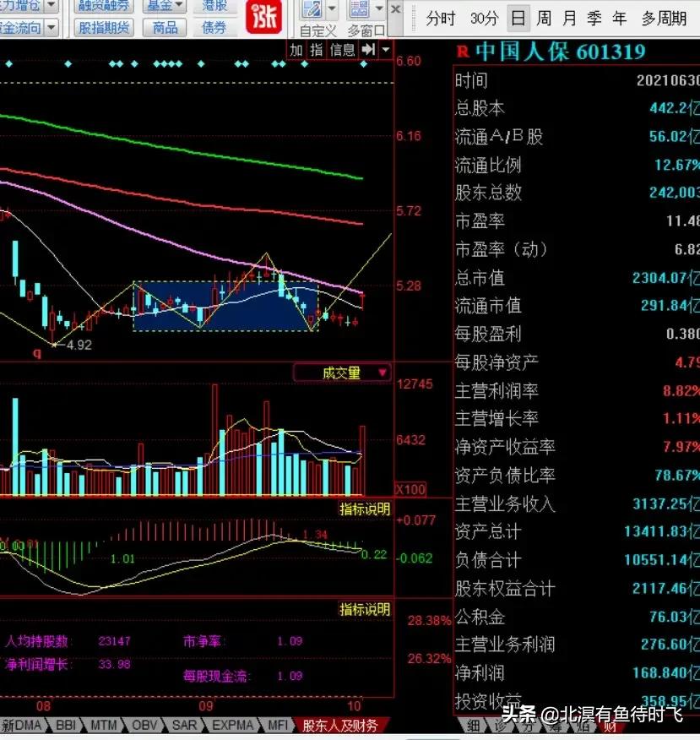Click the 人均持股数 value 23147
Screen dimensions: 700x740
[114, 641]
